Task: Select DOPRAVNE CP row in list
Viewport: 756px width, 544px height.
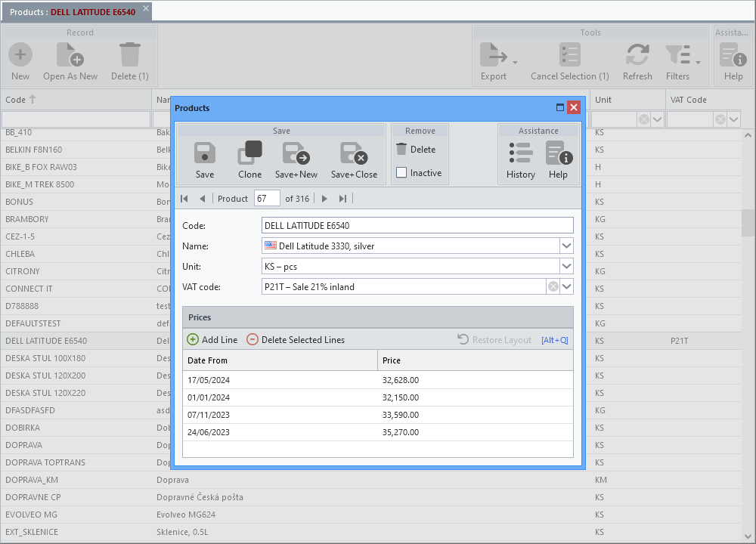Action: (x=371, y=497)
